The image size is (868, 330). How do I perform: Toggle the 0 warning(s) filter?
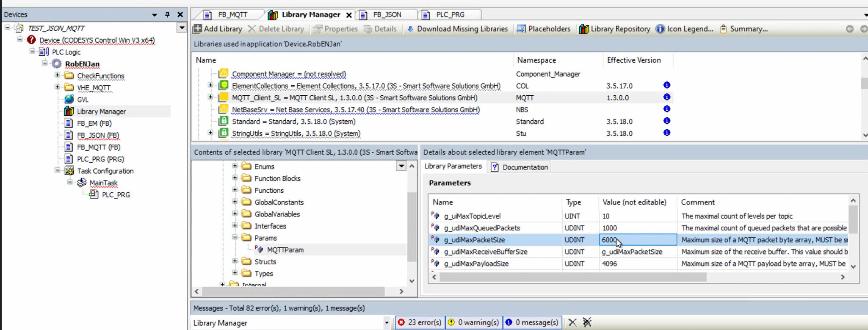(473, 322)
